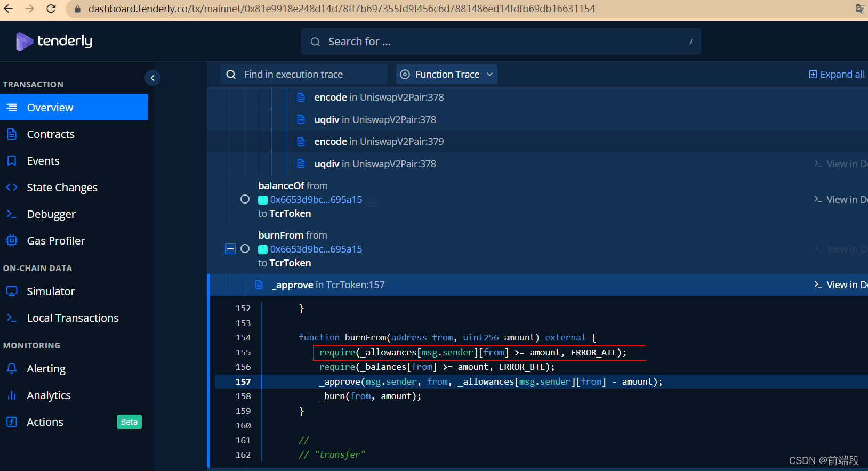Click the Gas Profiler chip icon
This screenshot has width=868, height=471.
click(x=12, y=240)
